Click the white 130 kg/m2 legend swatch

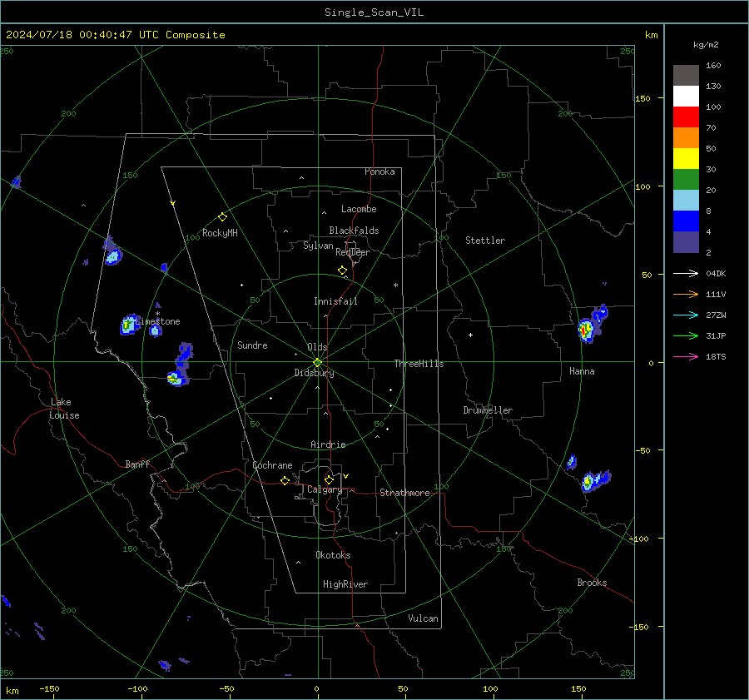point(686,96)
